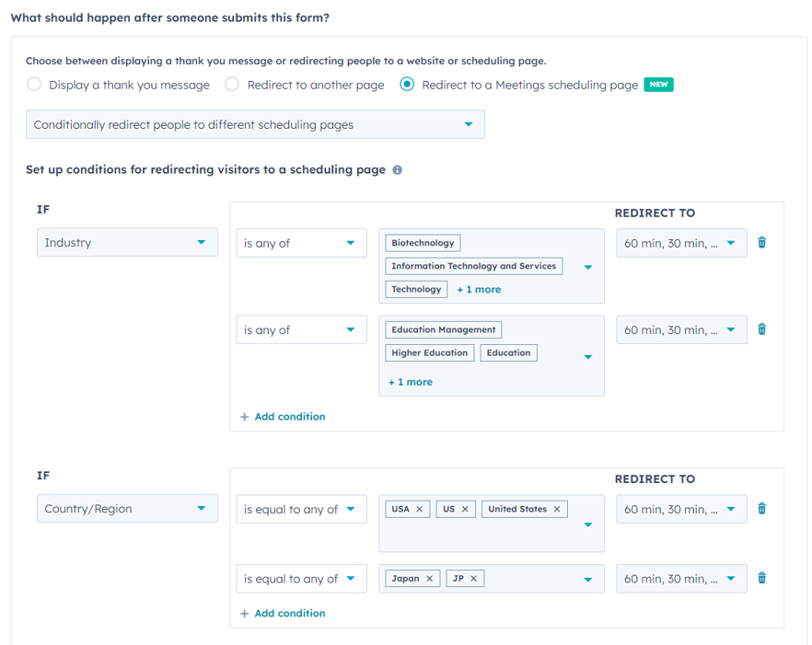Remove the Japan tag
Image resolution: width=812 pixels, height=645 pixels.
[x=429, y=579]
